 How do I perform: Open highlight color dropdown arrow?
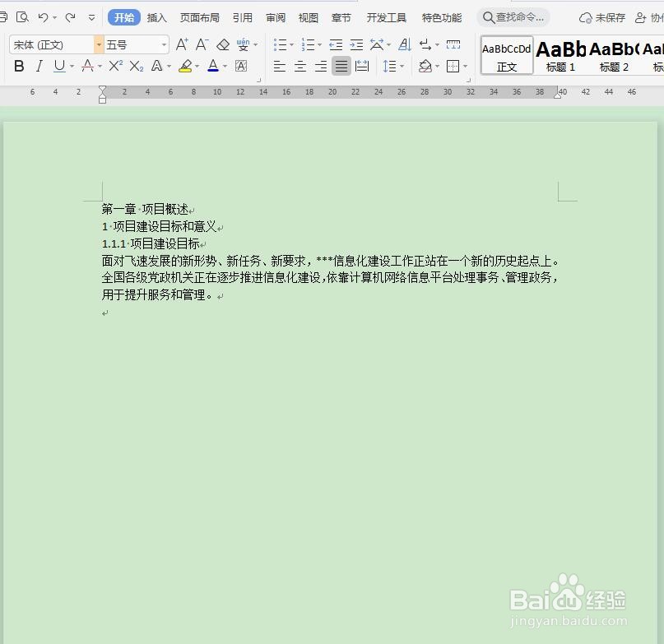[197, 67]
